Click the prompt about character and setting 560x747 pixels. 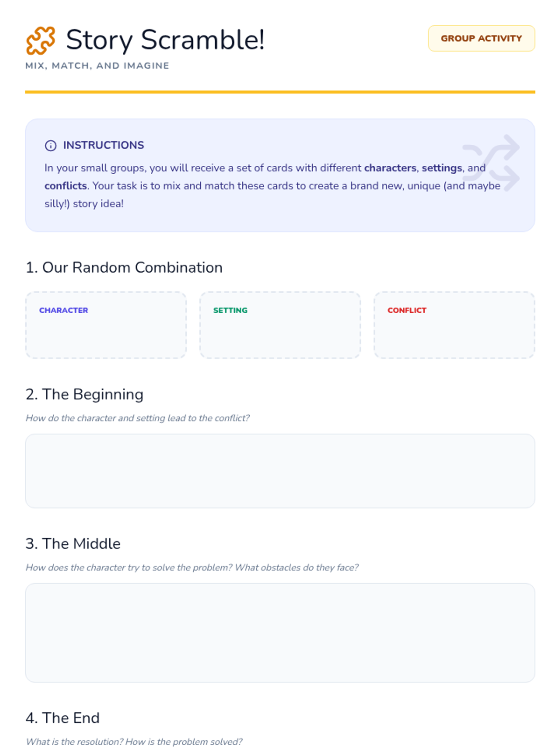tap(138, 418)
